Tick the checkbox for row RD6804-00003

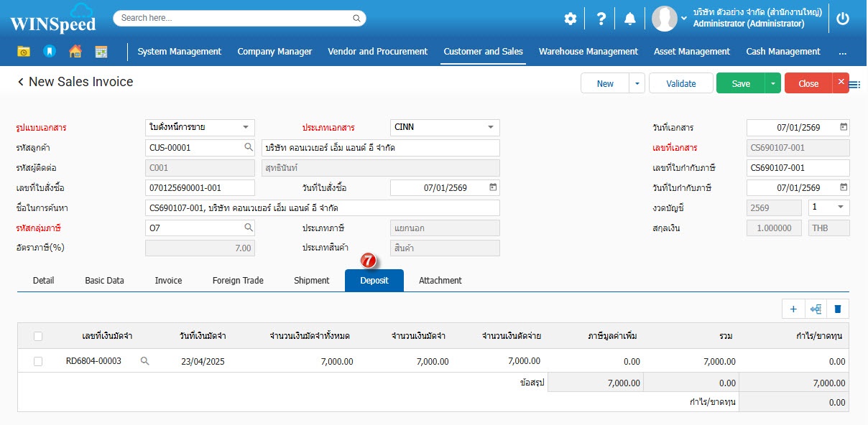pos(38,362)
